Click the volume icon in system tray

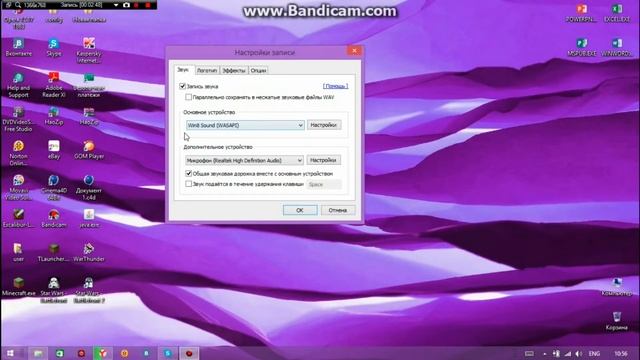578,353
